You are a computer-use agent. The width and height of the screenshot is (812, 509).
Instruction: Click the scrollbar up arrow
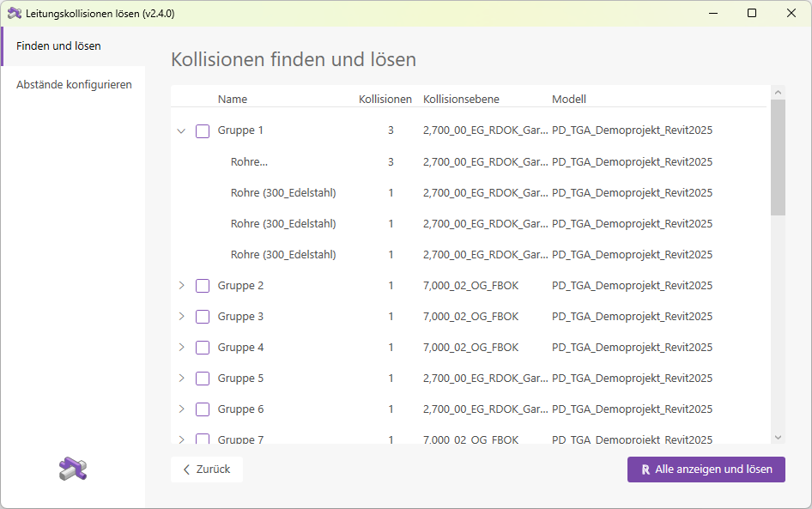(779, 91)
